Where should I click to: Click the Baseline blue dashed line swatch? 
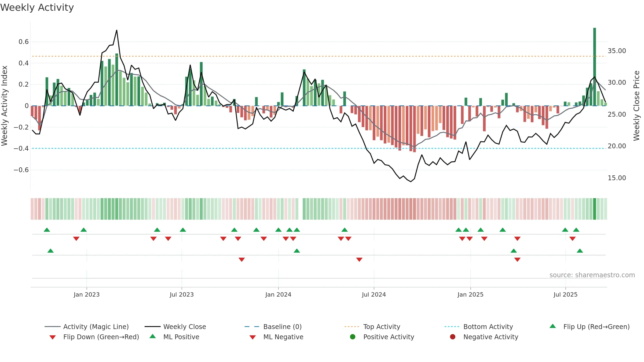pos(252,327)
